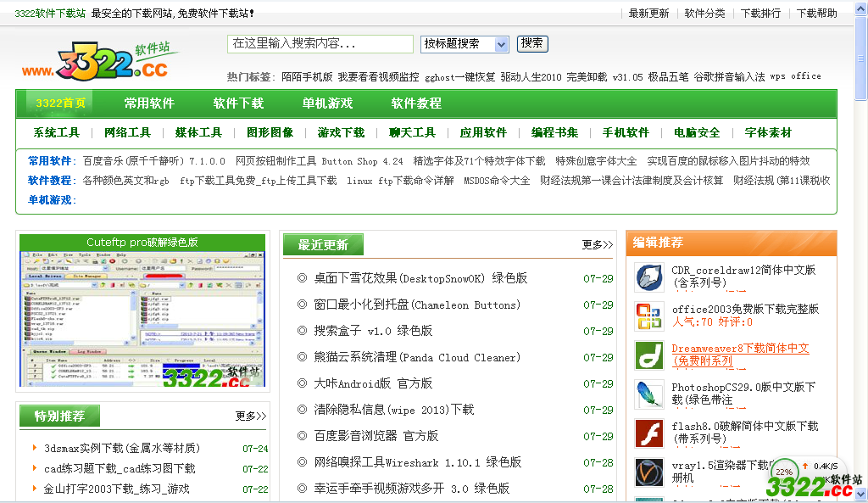Open 下载排行 top link
The height and width of the screenshot is (503, 868).
tap(760, 14)
